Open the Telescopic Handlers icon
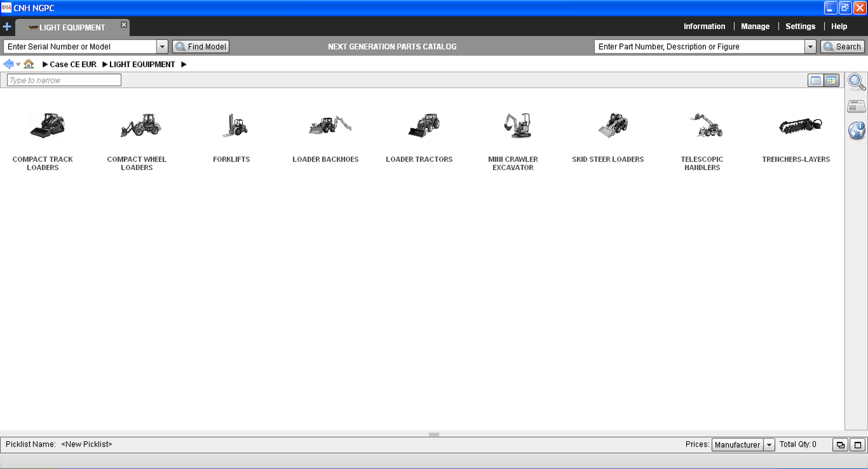The image size is (868, 469). (x=706, y=125)
